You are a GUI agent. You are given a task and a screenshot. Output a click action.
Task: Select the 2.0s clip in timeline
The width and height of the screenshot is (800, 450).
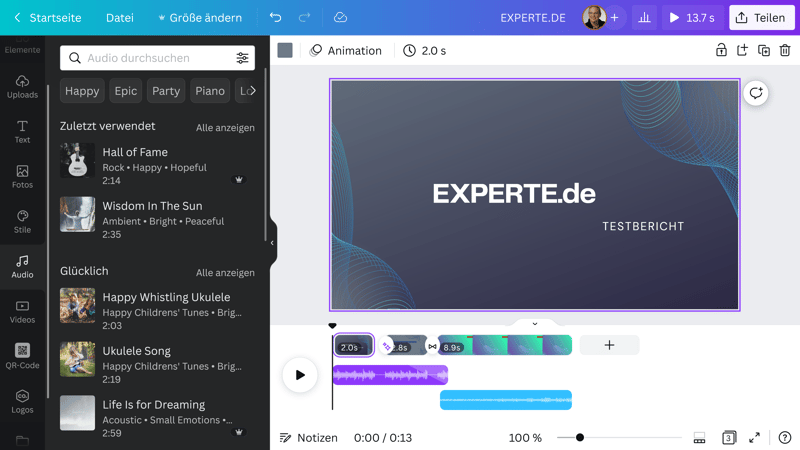(x=354, y=345)
